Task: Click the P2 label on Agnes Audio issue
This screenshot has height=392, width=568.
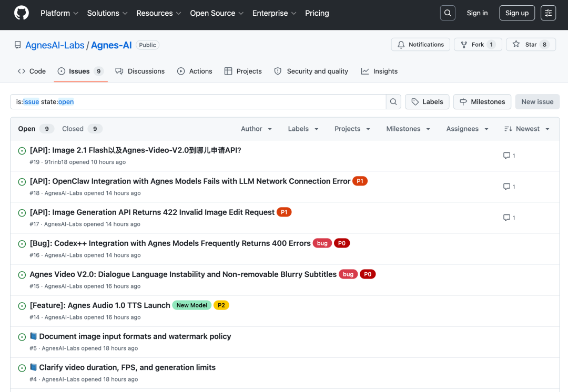Action: (x=221, y=305)
